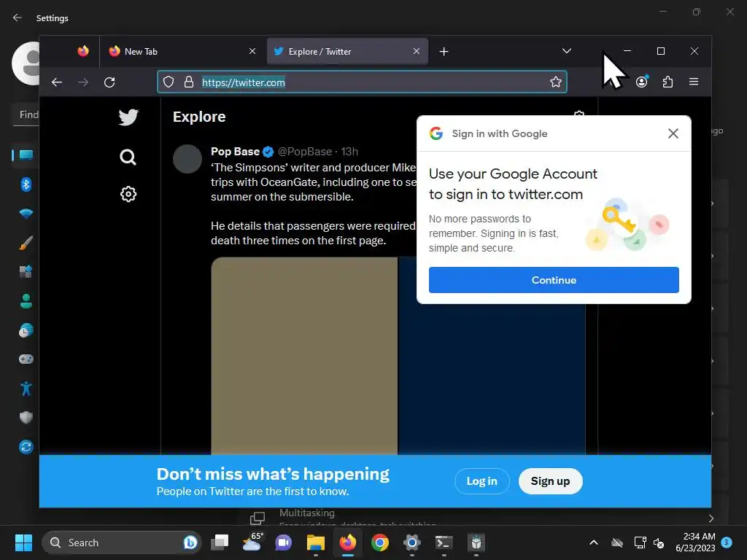Click Firefox forward arrow

83,82
